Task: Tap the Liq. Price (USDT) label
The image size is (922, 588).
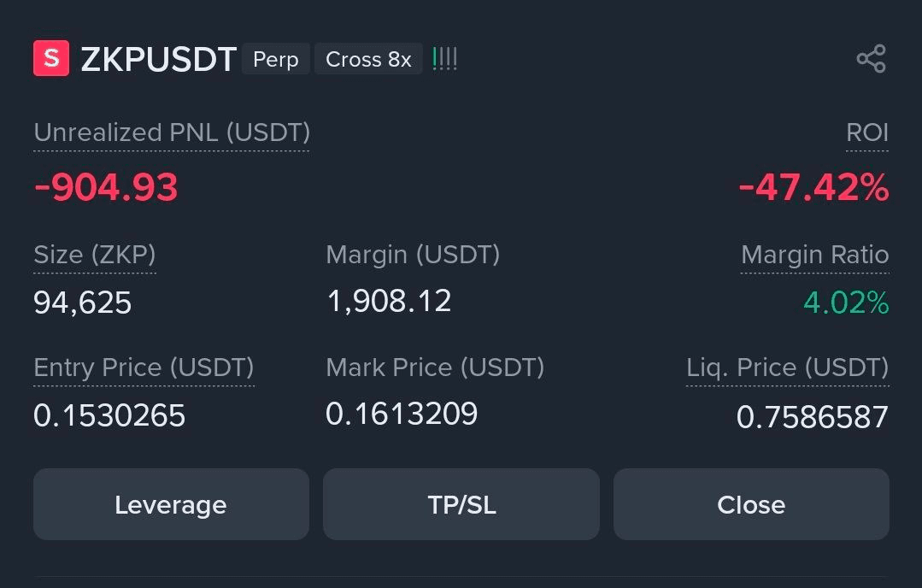Action: click(x=787, y=367)
